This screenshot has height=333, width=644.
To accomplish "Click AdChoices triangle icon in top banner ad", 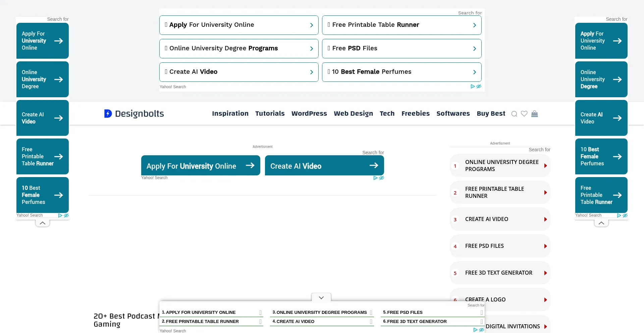I will 473,87.
